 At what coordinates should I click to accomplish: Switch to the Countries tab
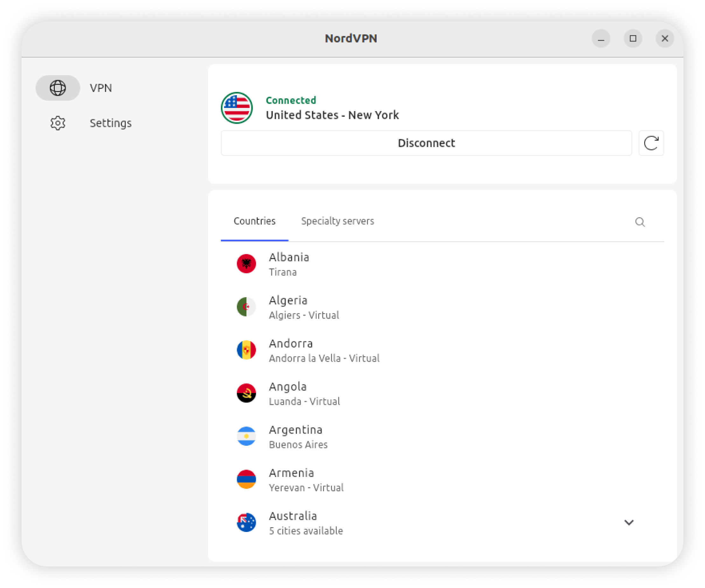click(x=255, y=221)
